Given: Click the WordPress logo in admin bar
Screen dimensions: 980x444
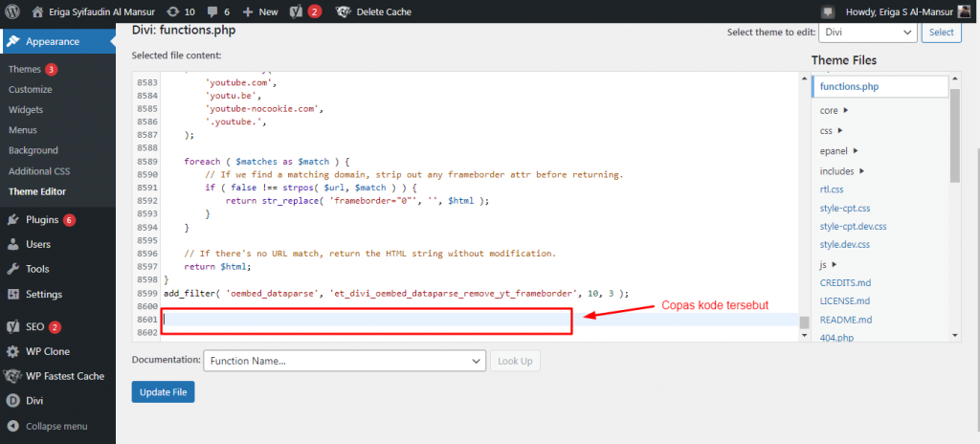Looking at the screenshot, I should click(11, 11).
